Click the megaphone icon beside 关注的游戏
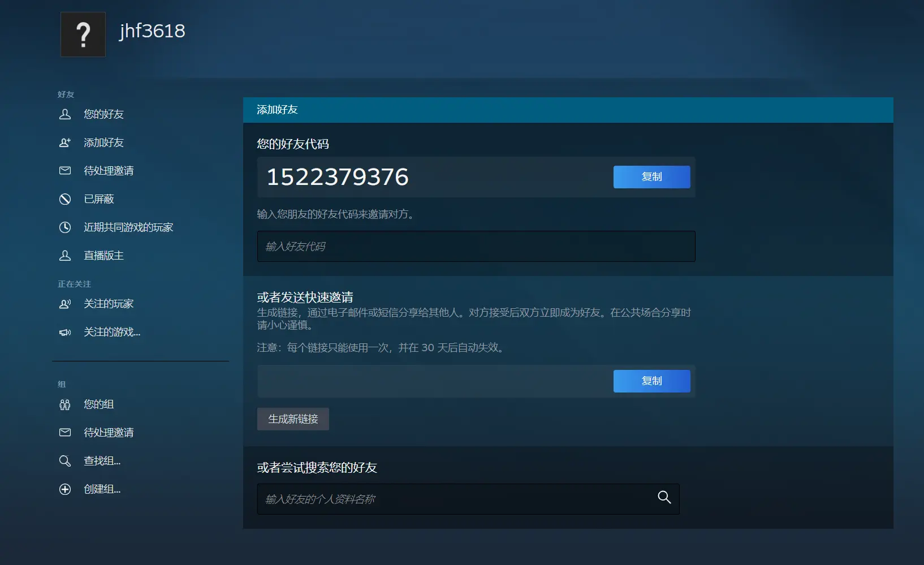 (x=65, y=332)
